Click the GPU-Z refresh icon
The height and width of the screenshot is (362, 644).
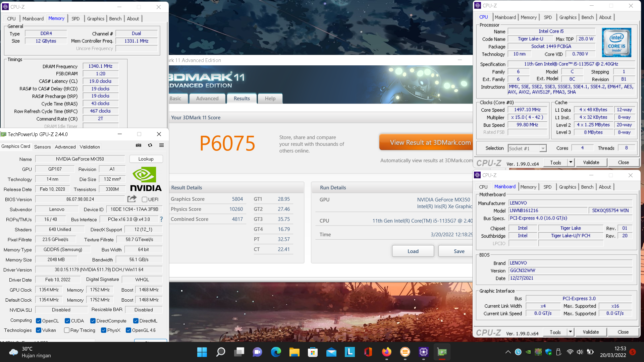150,145
